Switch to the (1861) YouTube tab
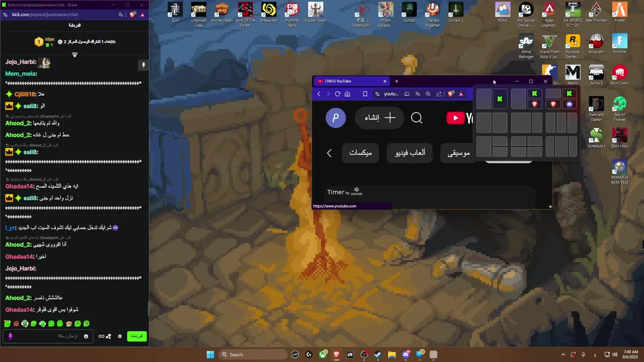 coord(351,81)
